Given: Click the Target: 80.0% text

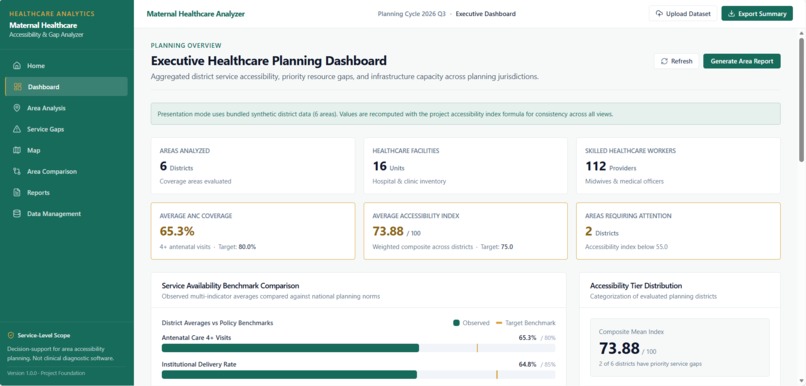Looking at the screenshot, I should coord(237,247).
